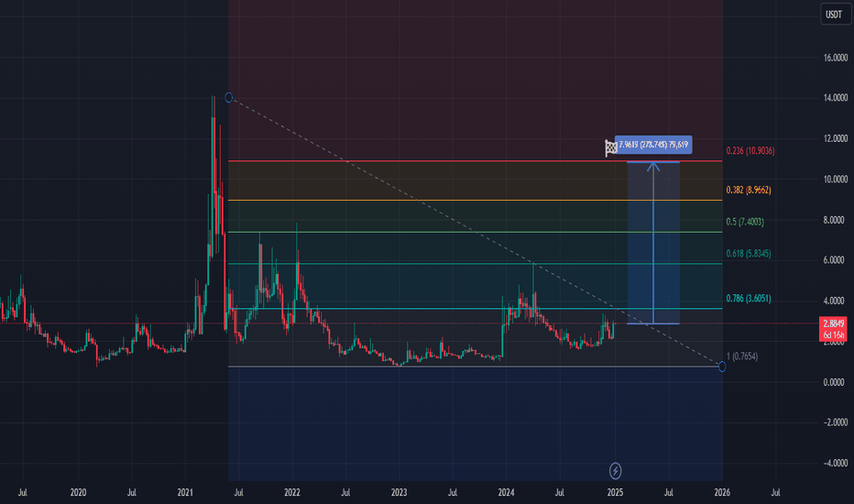Click the 8.0000 price axis label
Screen dimensions: 854x504
[836, 220]
